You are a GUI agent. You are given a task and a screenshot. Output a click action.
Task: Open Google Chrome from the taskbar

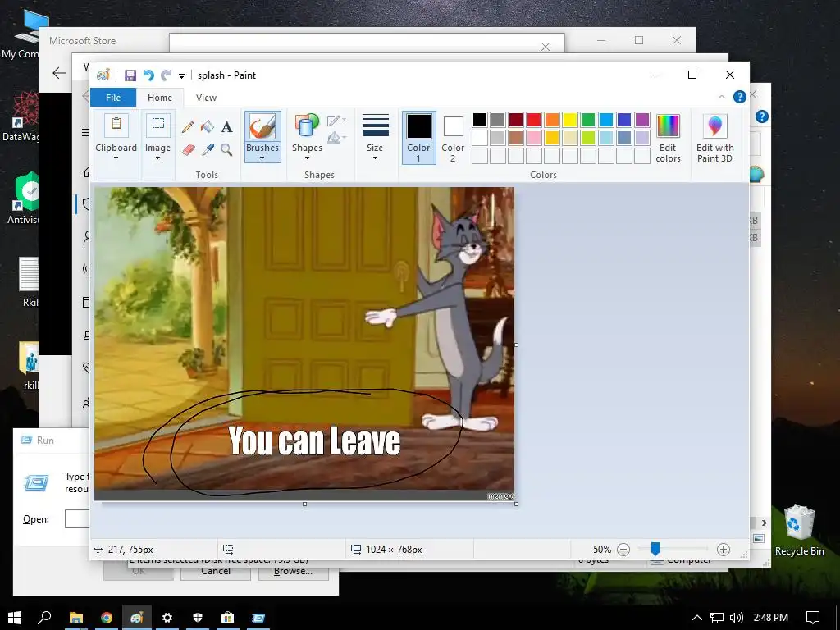[x=107, y=618]
